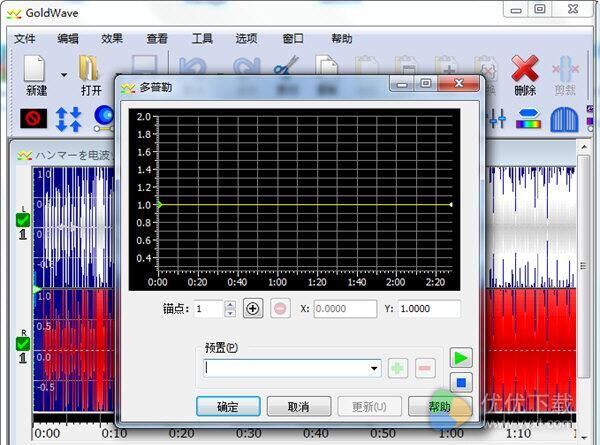Open the 文件 menu

click(x=24, y=39)
